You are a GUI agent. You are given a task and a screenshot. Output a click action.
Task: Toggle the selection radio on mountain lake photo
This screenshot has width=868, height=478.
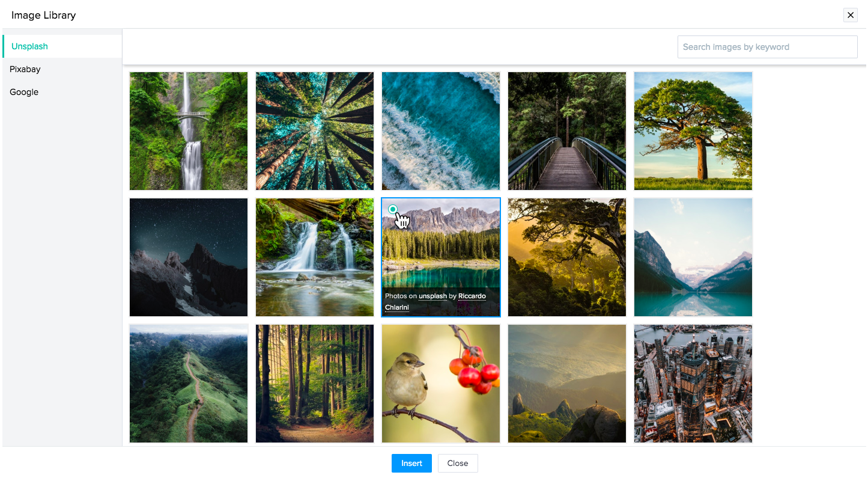click(393, 209)
